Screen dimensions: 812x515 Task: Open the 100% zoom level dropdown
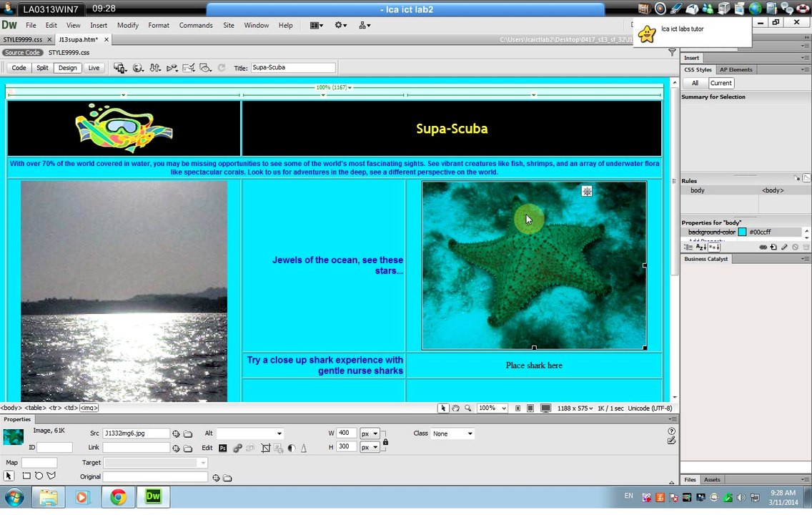504,408
